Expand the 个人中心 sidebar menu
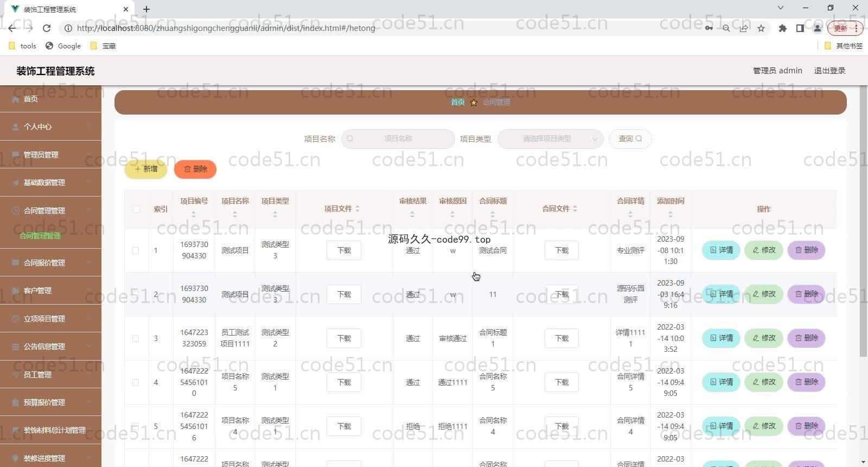 coord(51,127)
